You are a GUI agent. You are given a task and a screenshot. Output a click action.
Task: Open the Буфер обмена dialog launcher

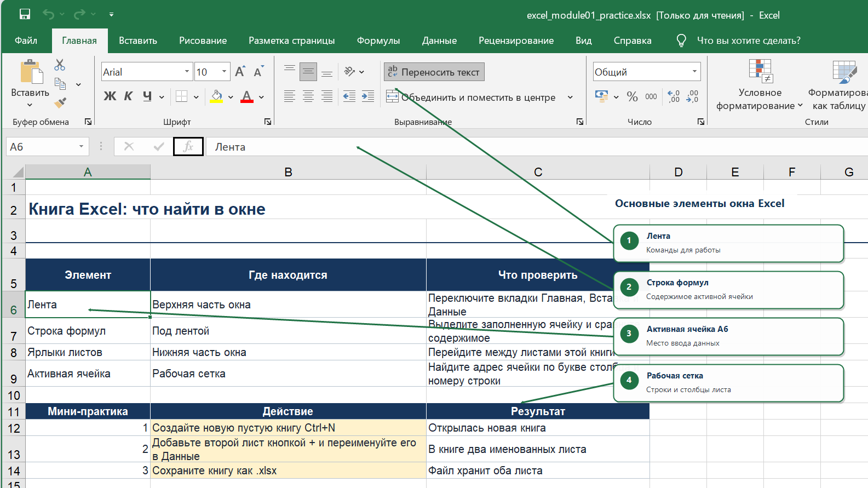88,122
